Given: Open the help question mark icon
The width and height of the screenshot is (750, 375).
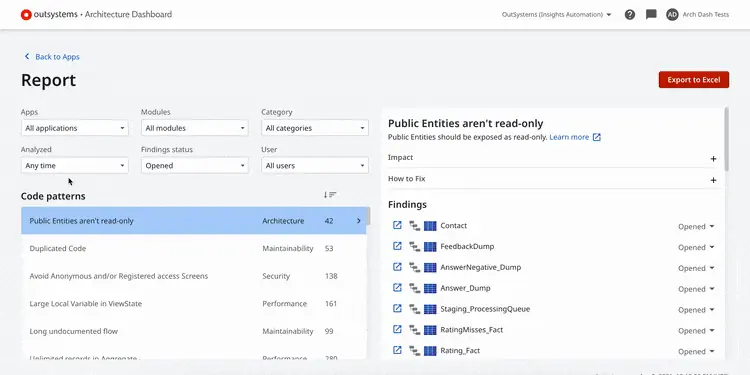Looking at the screenshot, I should [x=630, y=15].
